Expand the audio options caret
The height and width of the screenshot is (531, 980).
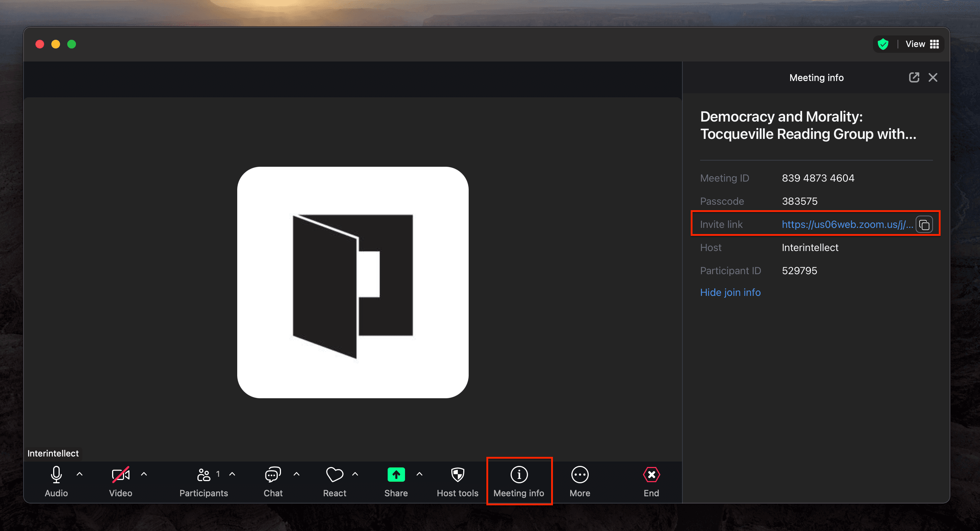click(80, 474)
